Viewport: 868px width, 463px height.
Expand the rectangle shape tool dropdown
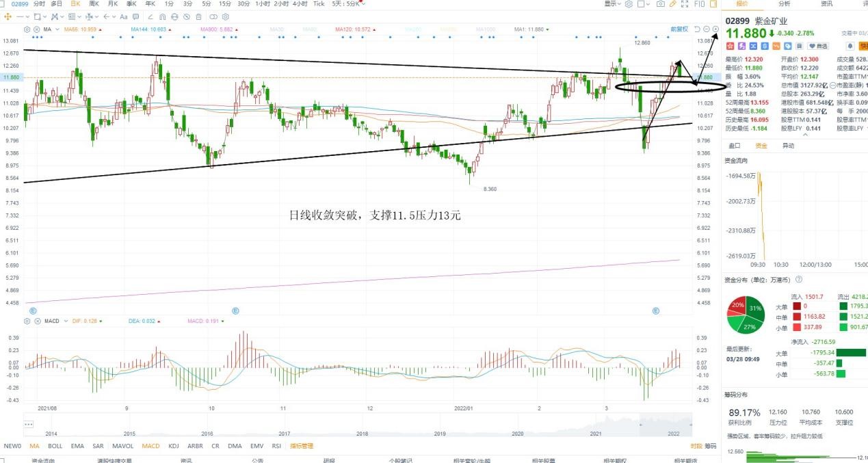click(44, 16)
